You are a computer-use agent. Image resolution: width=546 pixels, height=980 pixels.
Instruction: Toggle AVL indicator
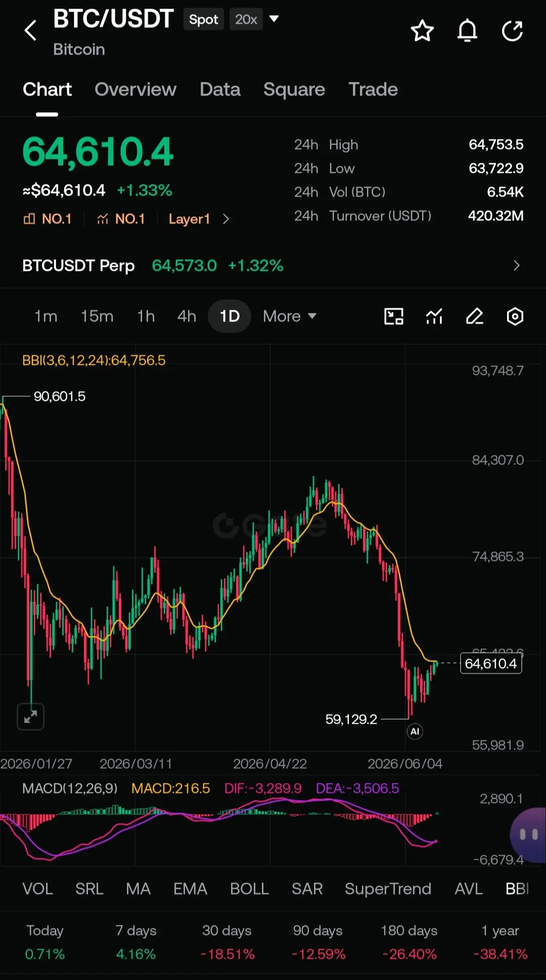tap(469, 889)
